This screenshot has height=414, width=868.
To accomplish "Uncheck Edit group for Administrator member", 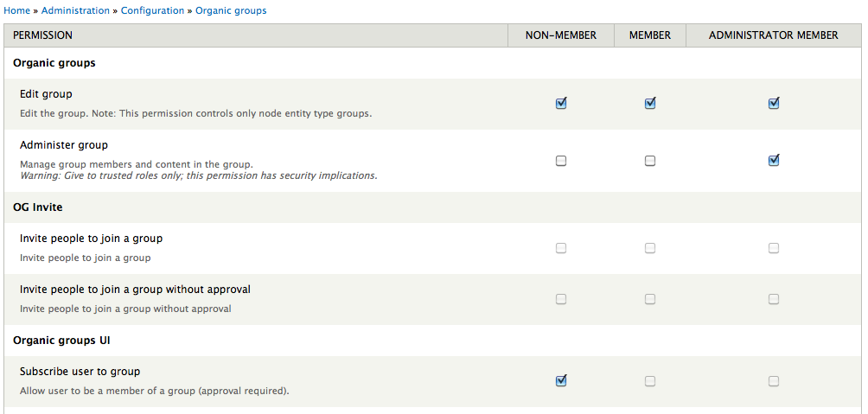I will pos(774,104).
